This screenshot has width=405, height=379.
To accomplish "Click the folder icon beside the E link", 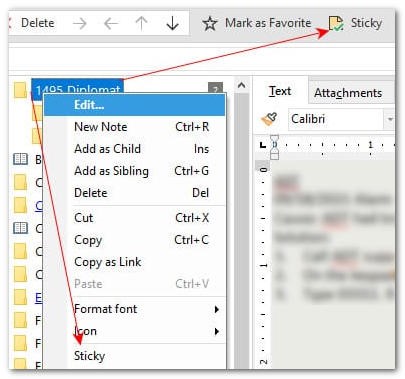I will (x=20, y=297).
